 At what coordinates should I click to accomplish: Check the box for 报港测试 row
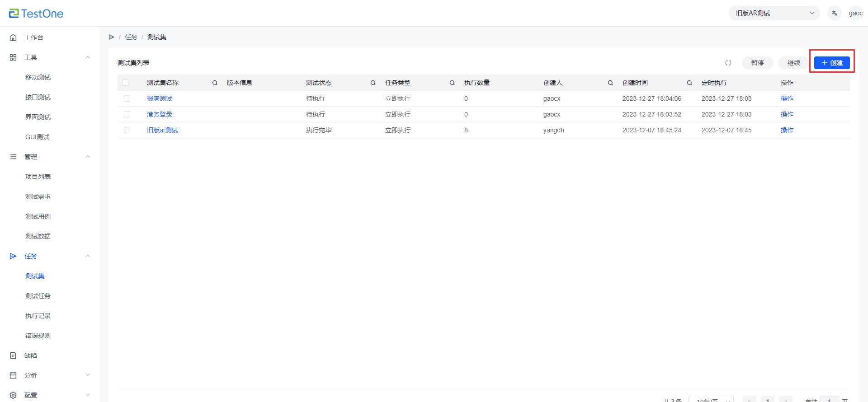[x=127, y=98]
